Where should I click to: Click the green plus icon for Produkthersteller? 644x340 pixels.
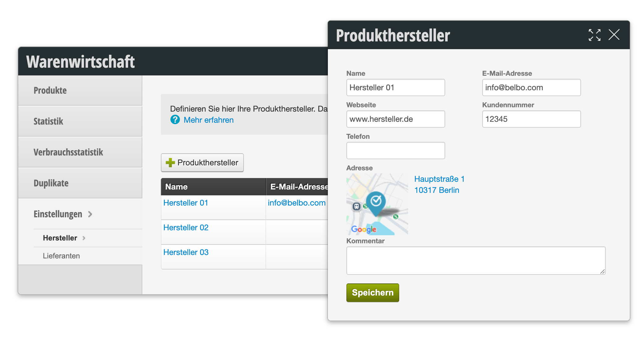click(170, 163)
